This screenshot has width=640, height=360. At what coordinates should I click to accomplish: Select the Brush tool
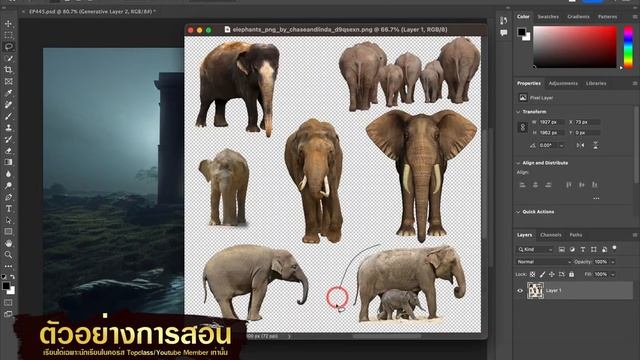coord(8,116)
